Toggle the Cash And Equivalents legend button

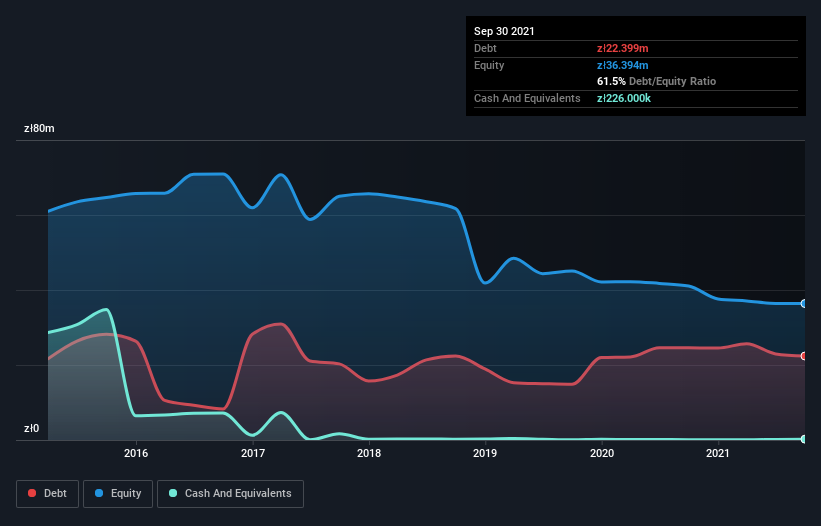[230, 494]
